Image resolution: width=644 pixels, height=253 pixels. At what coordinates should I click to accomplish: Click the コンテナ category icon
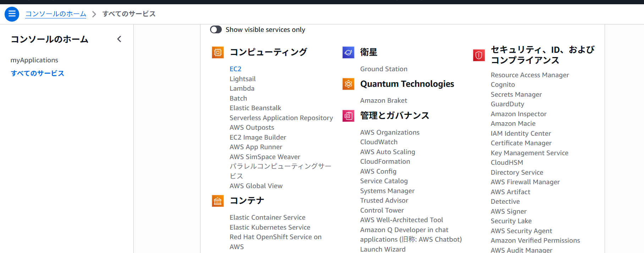point(218,201)
